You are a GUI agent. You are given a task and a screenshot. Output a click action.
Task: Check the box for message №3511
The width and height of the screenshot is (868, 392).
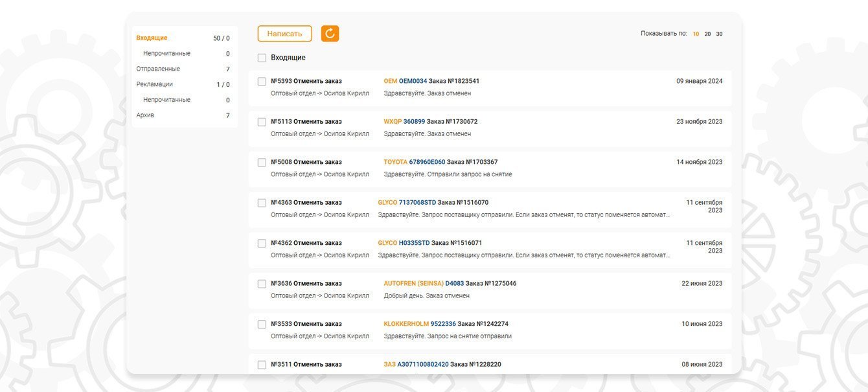pos(262,365)
